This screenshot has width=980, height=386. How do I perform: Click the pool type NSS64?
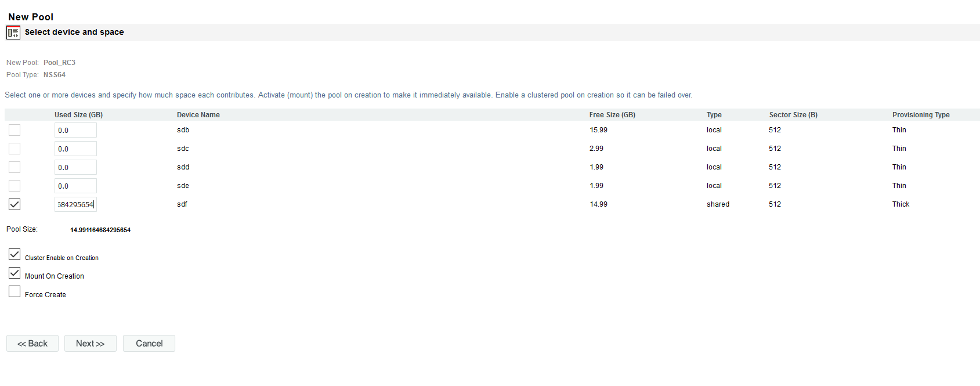[55, 75]
